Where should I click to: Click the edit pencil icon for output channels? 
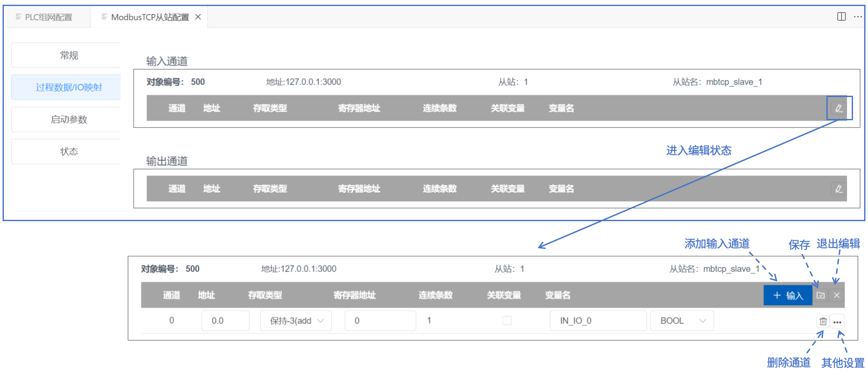click(x=839, y=188)
